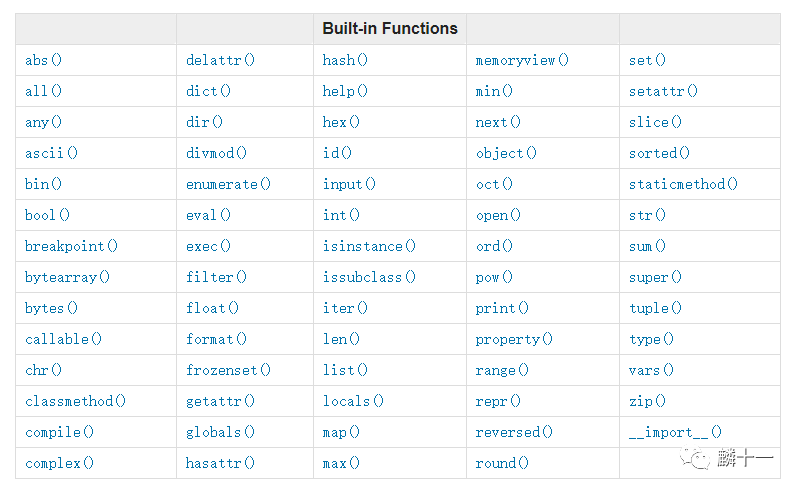Image resolution: width=799 pixels, height=492 pixels.
Task: Open the pow() link
Action: (494, 277)
